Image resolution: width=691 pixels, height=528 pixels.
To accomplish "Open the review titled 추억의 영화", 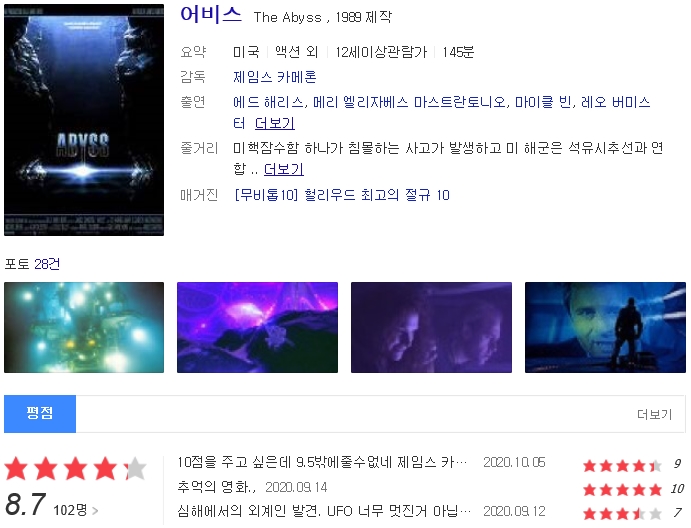I will [x=216, y=487].
